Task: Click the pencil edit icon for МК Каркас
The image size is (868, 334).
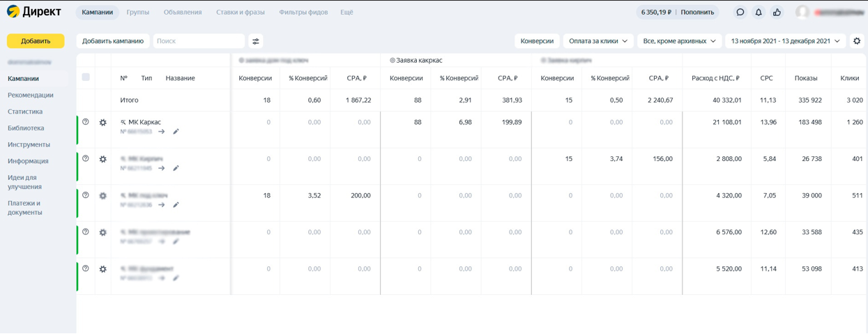Action: coord(176,132)
